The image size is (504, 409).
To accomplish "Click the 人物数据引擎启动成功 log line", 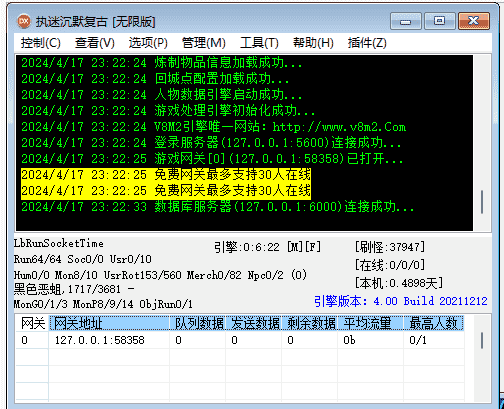I will [x=161, y=95].
